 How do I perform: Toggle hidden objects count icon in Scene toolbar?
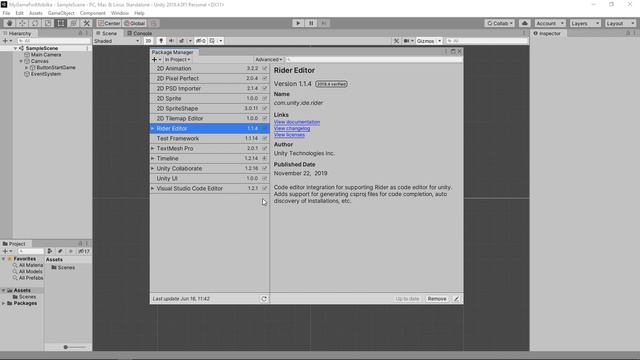click(x=200, y=41)
